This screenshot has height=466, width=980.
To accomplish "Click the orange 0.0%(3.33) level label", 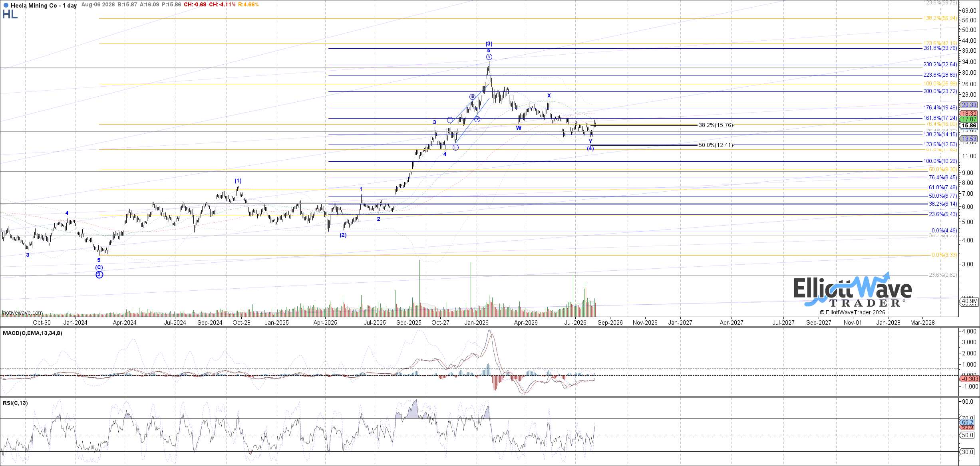I will point(944,255).
